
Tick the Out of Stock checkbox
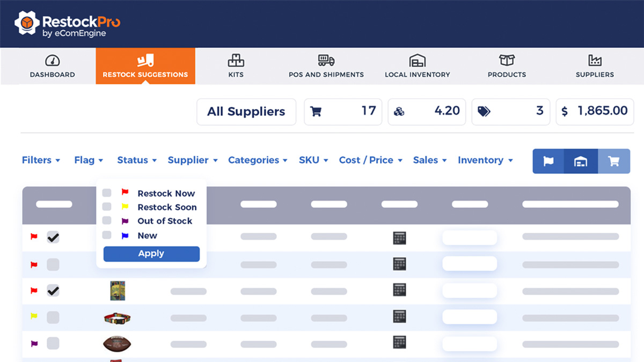[107, 221]
